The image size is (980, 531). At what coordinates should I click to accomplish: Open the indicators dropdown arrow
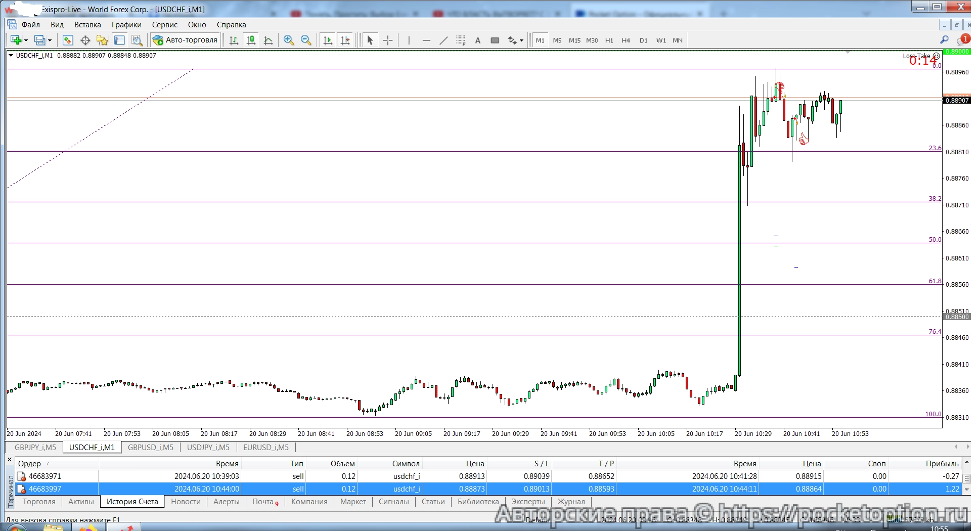521,40
